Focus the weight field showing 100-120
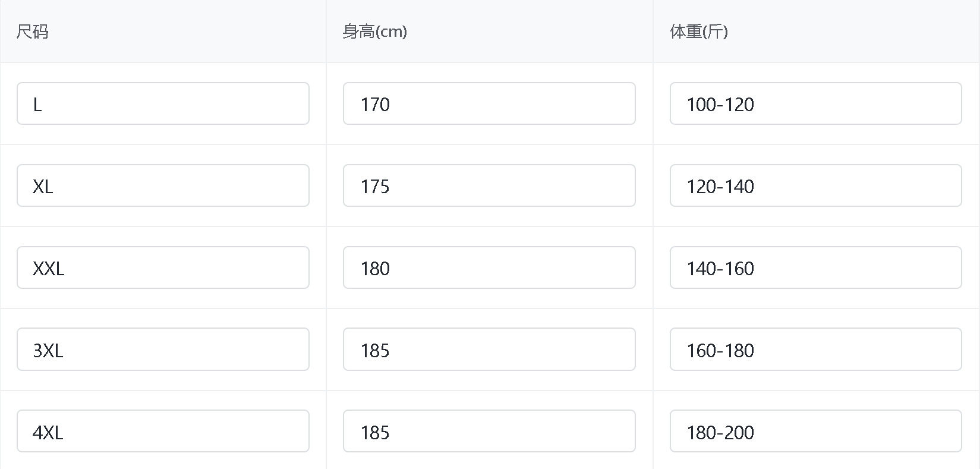The height and width of the screenshot is (469, 980). tap(815, 104)
